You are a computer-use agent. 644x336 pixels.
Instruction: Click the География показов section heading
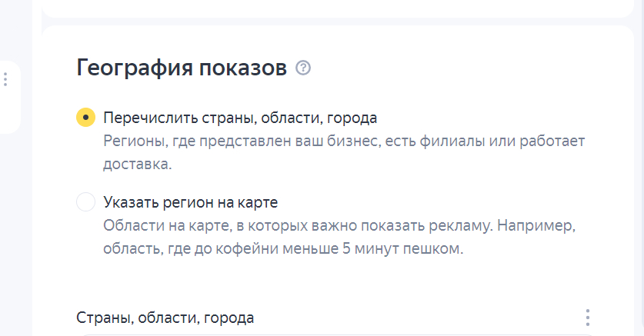coord(181,68)
